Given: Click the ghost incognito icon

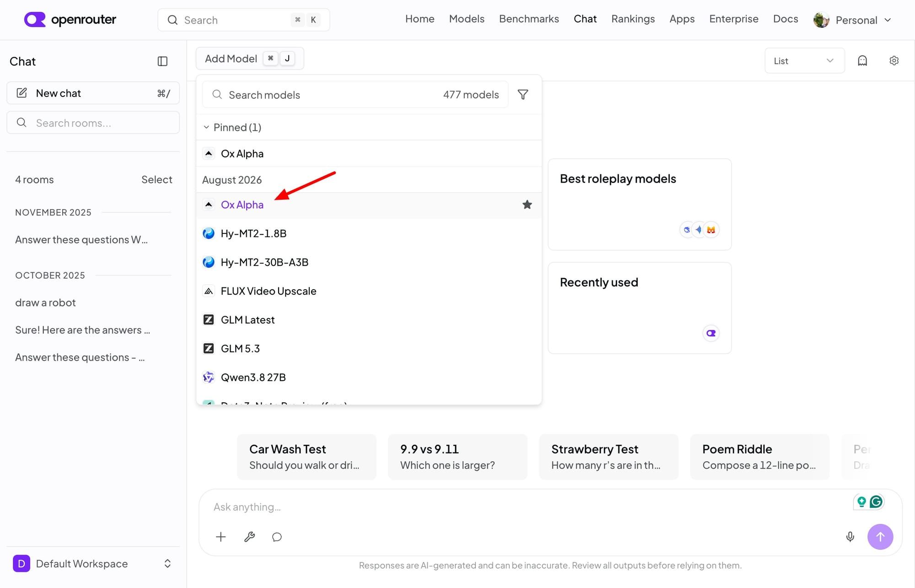Looking at the screenshot, I should [862, 60].
